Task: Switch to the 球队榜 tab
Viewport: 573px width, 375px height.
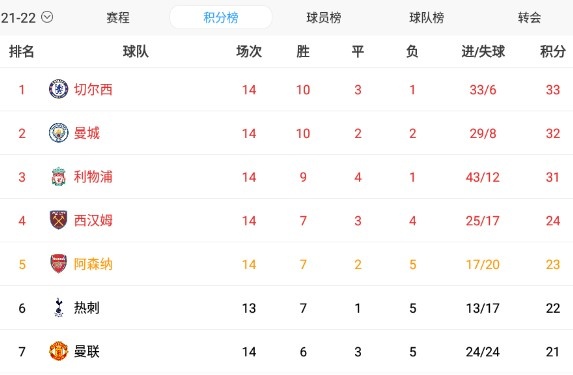Action: pyautogui.click(x=426, y=17)
